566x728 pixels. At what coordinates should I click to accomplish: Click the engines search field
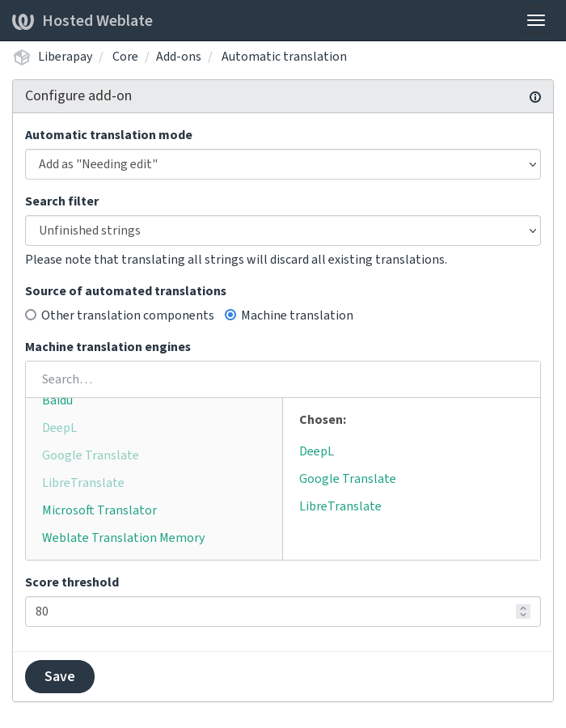click(x=283, y=379)
